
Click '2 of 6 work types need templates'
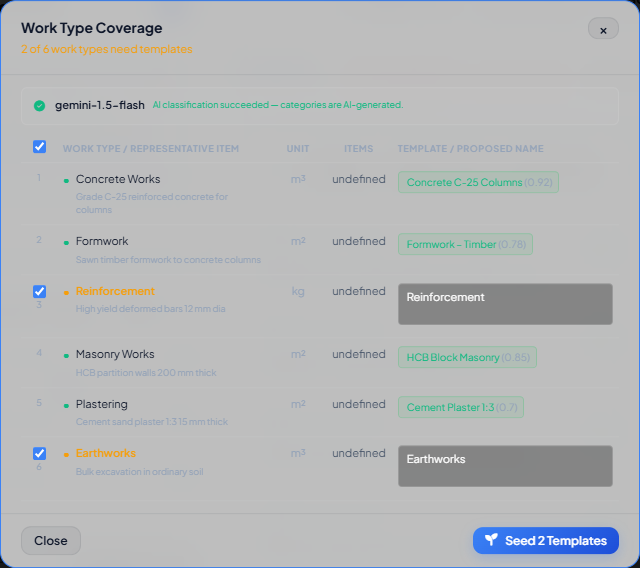[107, 49]
